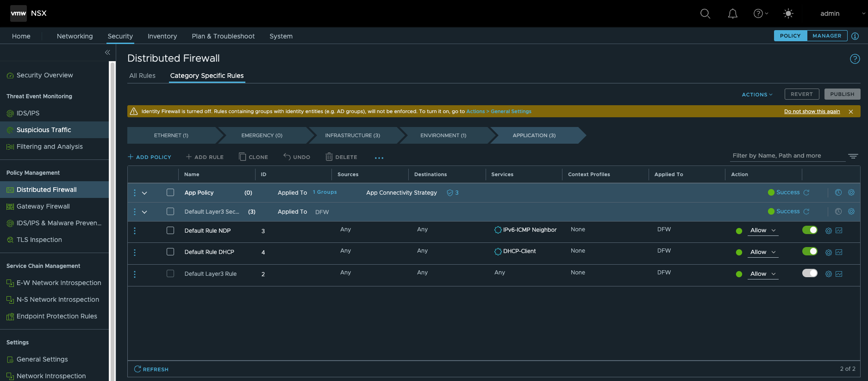Check the App Policy checkbox
The width and height of the screenshot is (868, 381).
coord(170,192)
